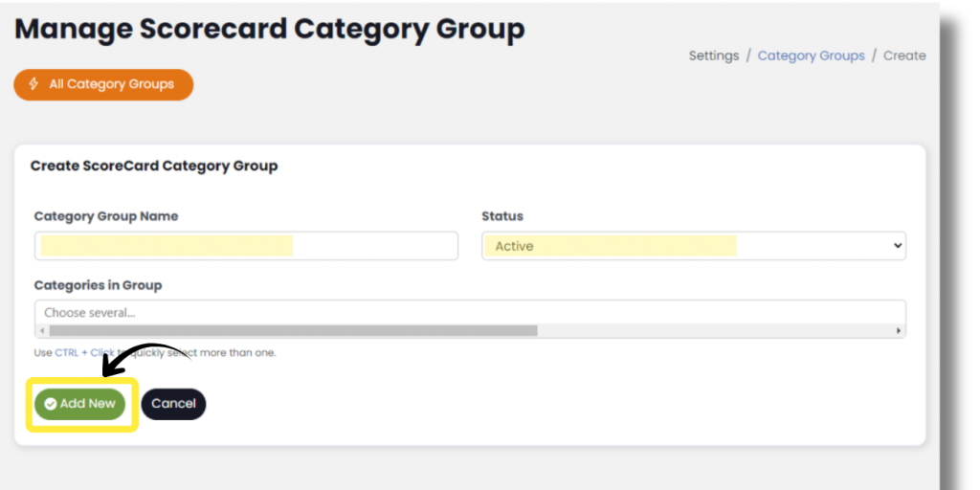Click the checkmark icon on Add New

[x=50, y=404]
